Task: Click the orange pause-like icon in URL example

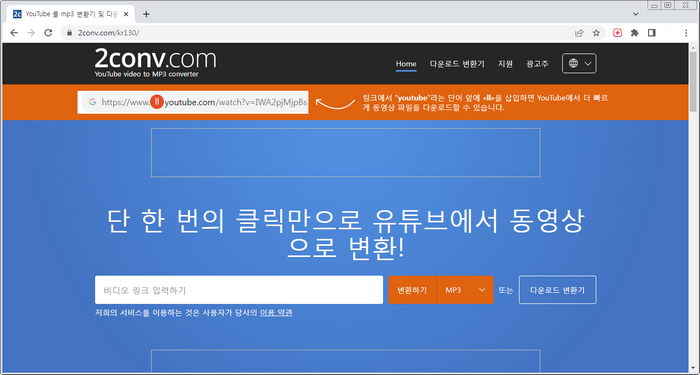Action: pos(157,102)
